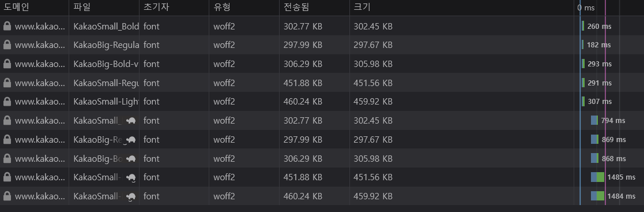The height and width of the screenshot is (212, 644).
Task: Click the lock icon in the 307 ms row
Action: pos(7,101)
